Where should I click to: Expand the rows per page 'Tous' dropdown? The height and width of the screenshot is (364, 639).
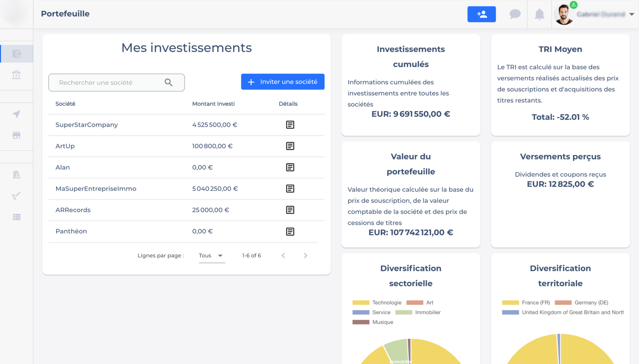(x=212, y=255)
